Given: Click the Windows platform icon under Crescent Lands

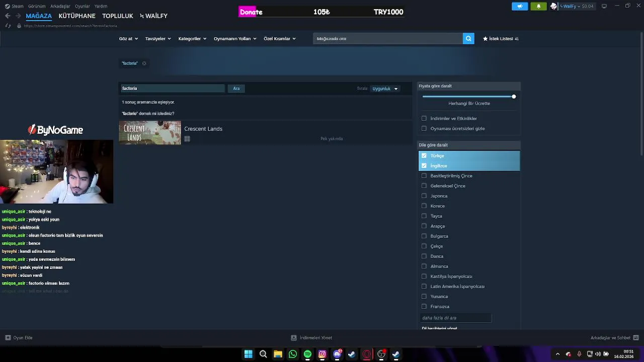Looking at the screenshot, I should [x=187, y=139].
